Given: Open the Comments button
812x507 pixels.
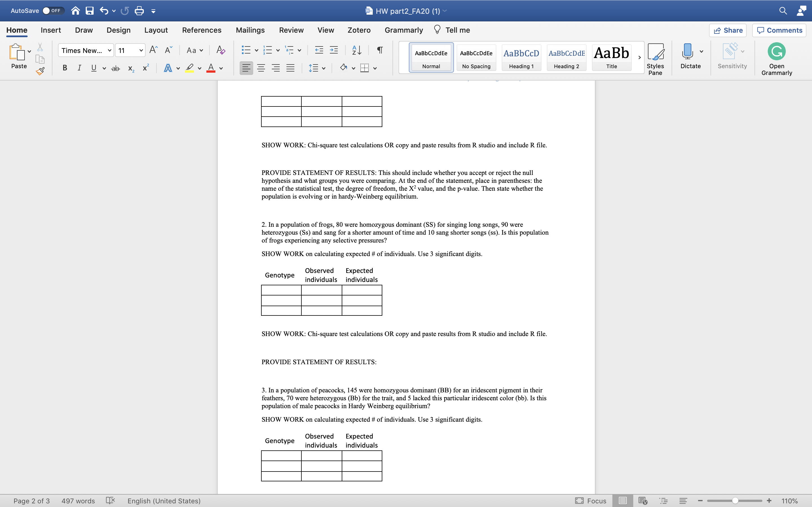Looking at the screenshot, I should [779, 30].
